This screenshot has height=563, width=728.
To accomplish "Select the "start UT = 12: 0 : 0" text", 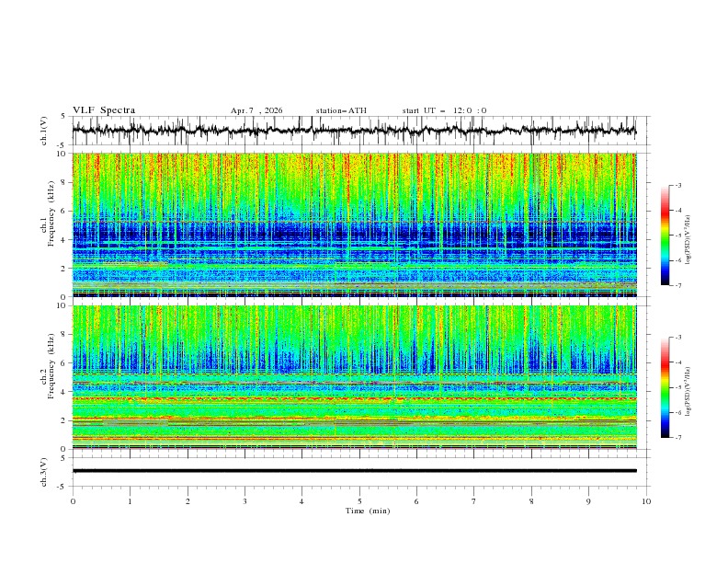I will (x=445, y=110).
